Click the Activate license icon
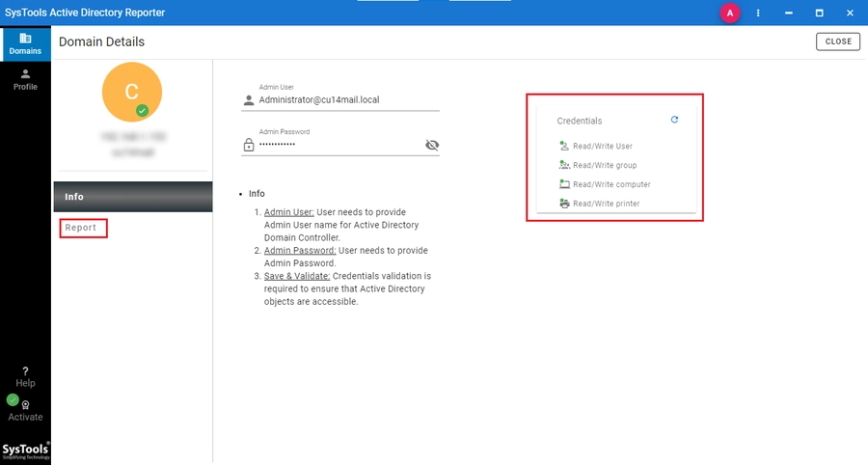 click(x=25, y=405)
